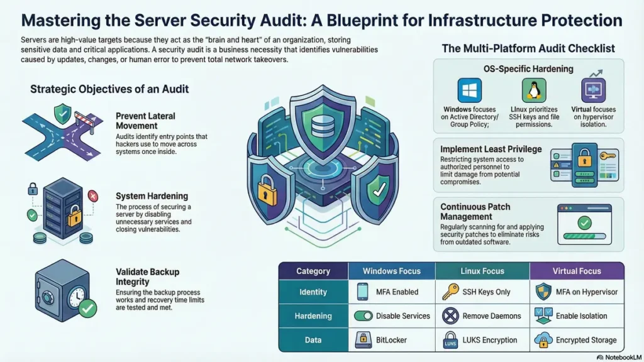Image resolution: width=644 pixels, height=362 pixels.
Task: Click the green check circle in patch window
Action: tap(584, 223)
